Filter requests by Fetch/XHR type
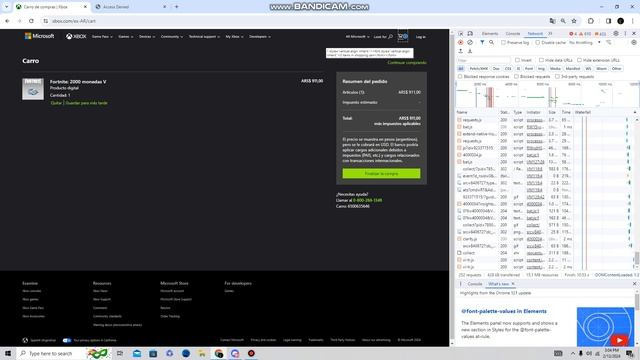640x360 pixels. [478, 69]
